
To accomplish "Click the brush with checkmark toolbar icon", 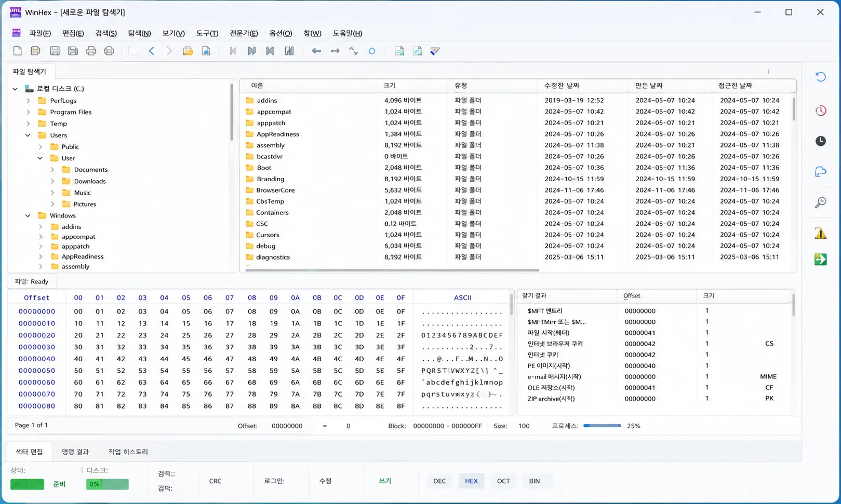I will pos(435,51).
